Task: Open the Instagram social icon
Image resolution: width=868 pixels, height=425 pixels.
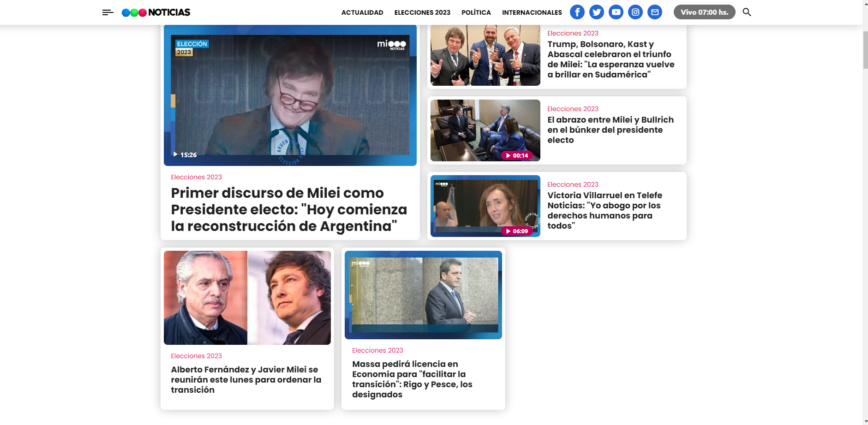Action: pos(635,12)
